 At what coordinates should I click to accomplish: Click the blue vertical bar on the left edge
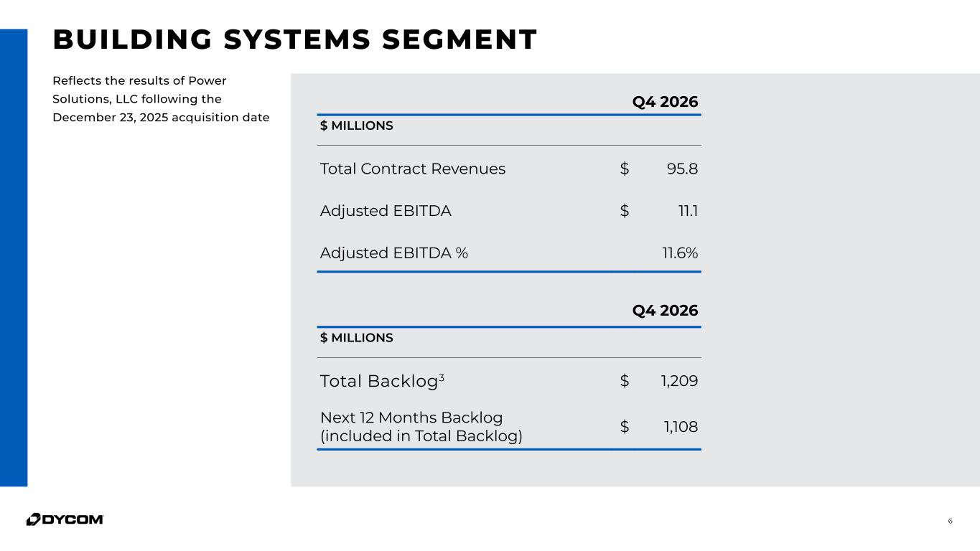coord(14,258)
